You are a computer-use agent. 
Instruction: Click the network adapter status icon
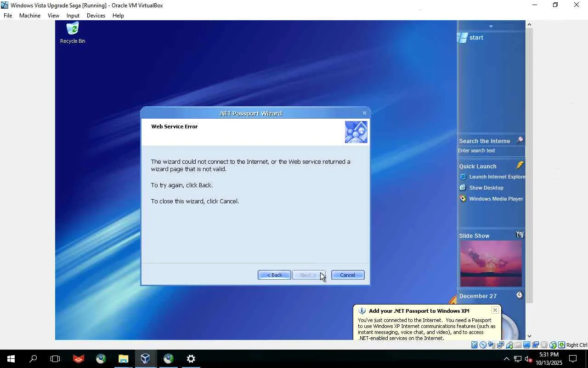501,345
